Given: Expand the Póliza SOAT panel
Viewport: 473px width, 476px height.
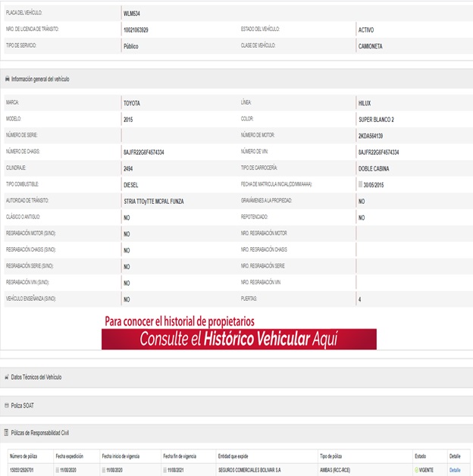Looking at the screenshot, I should (23, 405).
